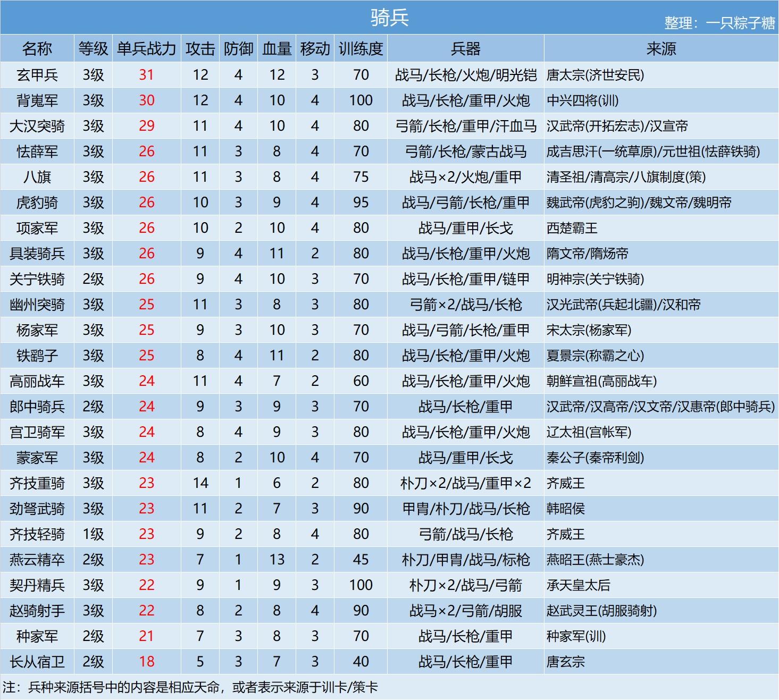779x700 pixels.
Task: Select the 玄甲兵 unit name
Action: pyautogui.click(x=38, y=74)
